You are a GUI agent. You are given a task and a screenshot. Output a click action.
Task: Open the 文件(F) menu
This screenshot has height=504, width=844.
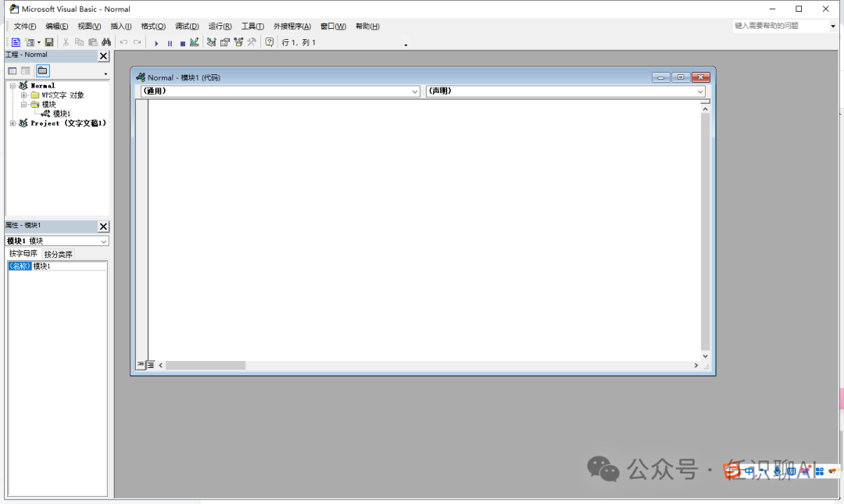25,27
